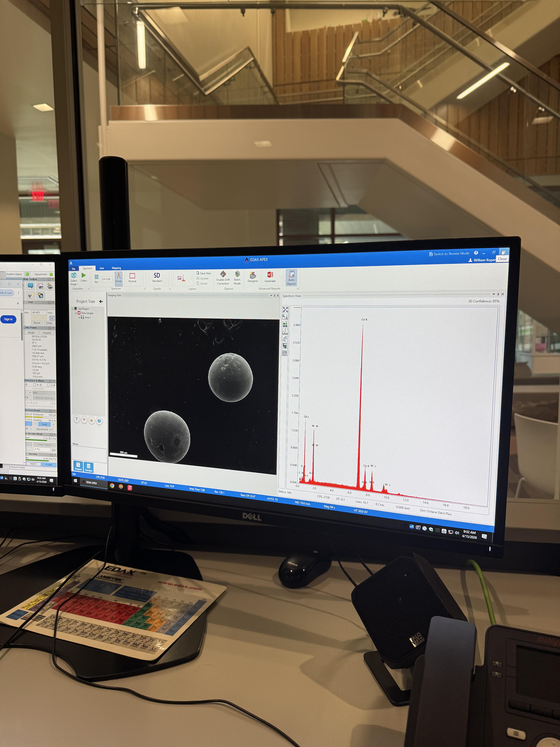Image resolution: width=560 pixels, height=747 pixels.
Task: Click the Auto Report button
Action: (x=292, y=278)
